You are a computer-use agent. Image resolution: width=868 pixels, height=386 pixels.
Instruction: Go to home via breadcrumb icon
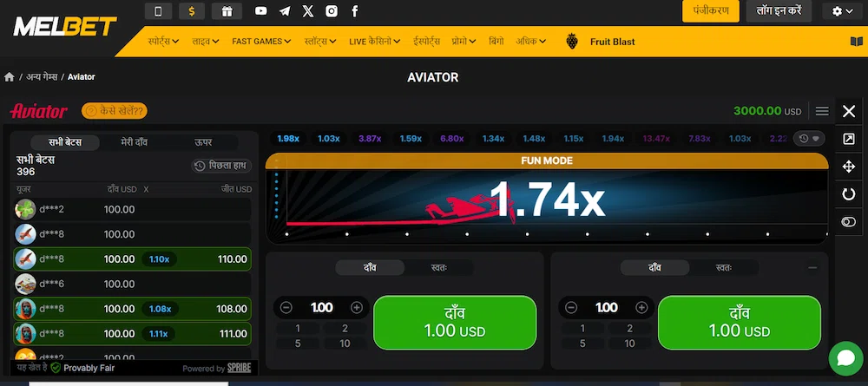pyautogui.click(x=10, y=77)
